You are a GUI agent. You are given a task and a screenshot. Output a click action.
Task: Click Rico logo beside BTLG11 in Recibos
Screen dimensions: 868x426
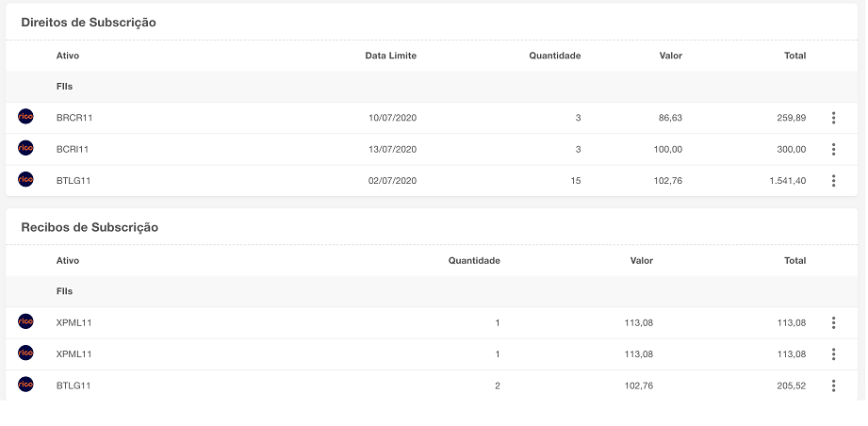(25, 385)
